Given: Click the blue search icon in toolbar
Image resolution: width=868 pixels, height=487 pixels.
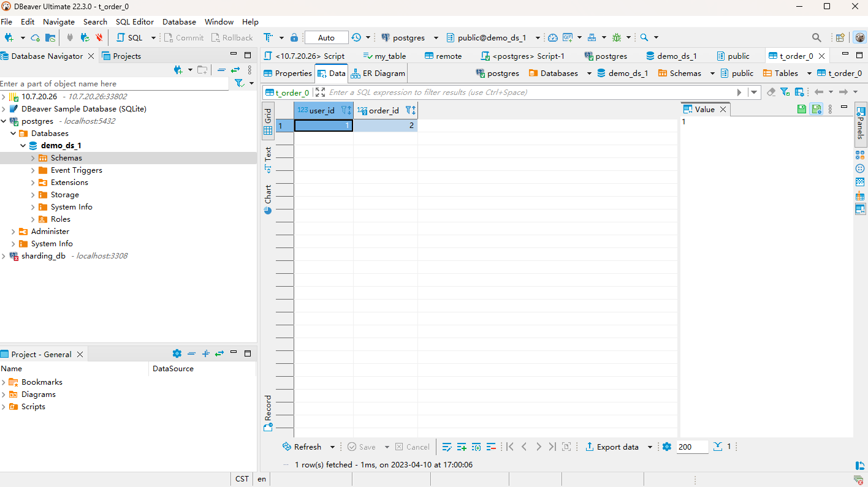Looking at the screenshot, I should click(x=644, y=37).
